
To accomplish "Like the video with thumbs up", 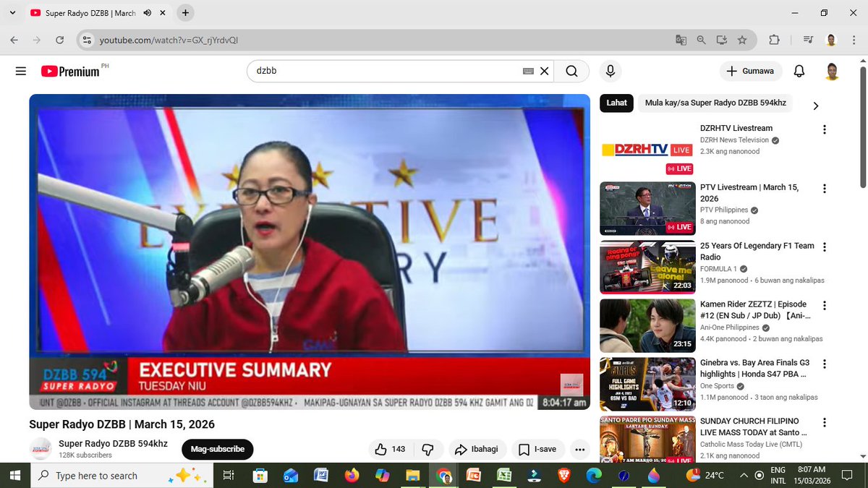I will [x=390, y=449].
